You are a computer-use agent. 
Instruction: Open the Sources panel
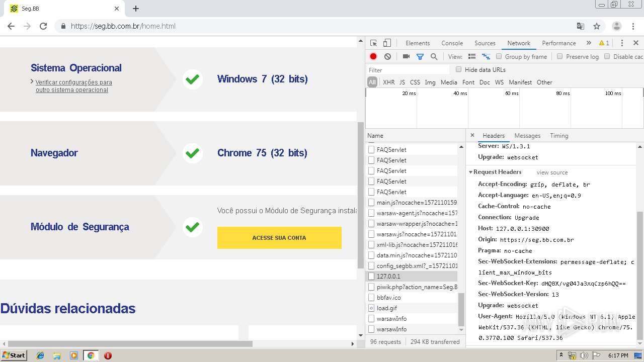pos(485,43)
